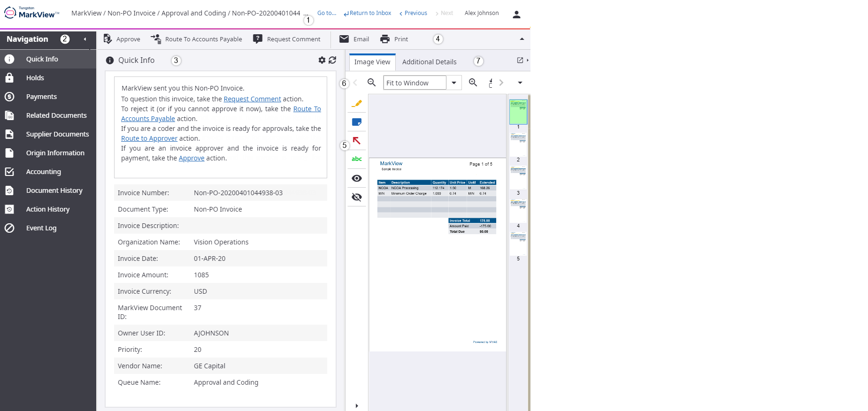Screen dimensions: 868x411
Task: Click the Email envelope icon
Action: tap(344, 39)
